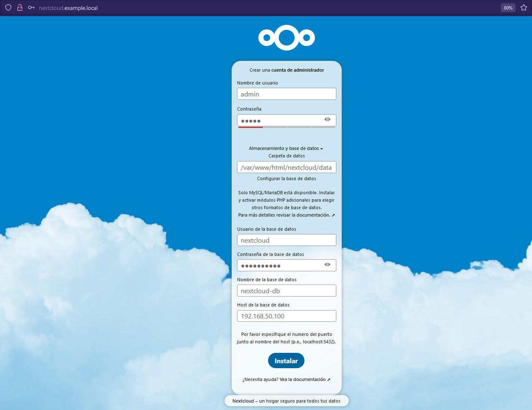Screen dimensions: 532x410
Task: Click the password strength indicator bar
Action: click(287, 128)
